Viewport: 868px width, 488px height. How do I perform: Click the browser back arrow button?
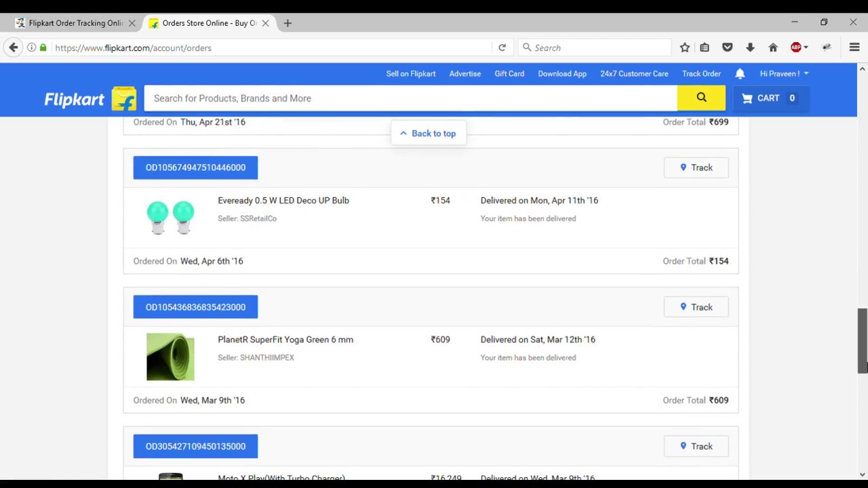[14, 47]
